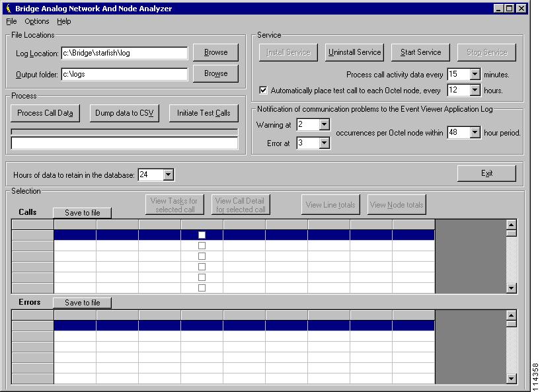Save the Calls grid to file
Image resolution: width=540 pixels, height=392 pixels.
pyautogui.click(x=83, y=213)
